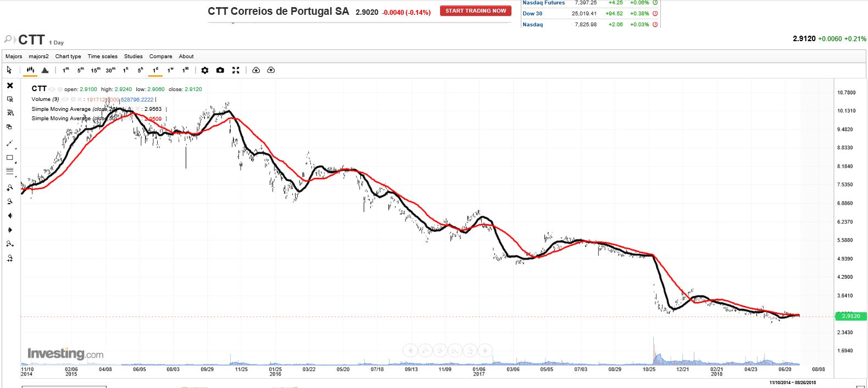
Task: Set timeframe to 1 week
Action: (170, 70)
